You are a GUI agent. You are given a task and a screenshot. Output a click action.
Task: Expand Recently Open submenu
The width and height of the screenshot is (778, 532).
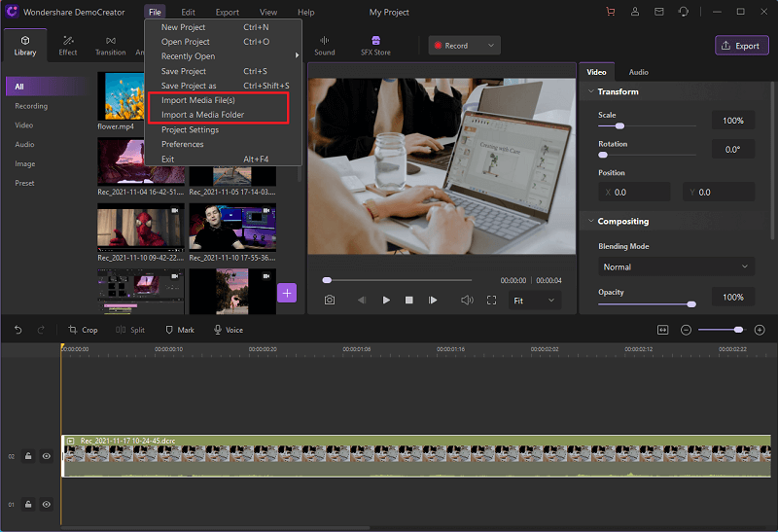tap(225, 56)
